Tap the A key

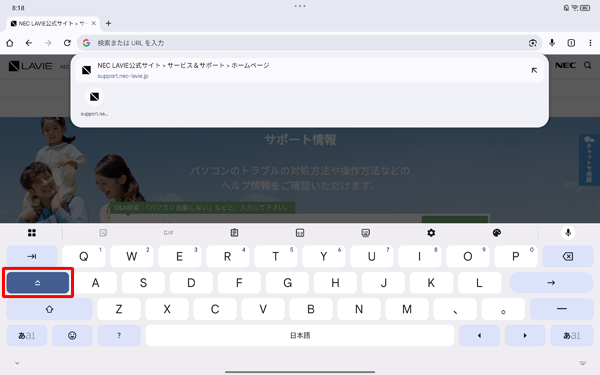pos(95,283)
